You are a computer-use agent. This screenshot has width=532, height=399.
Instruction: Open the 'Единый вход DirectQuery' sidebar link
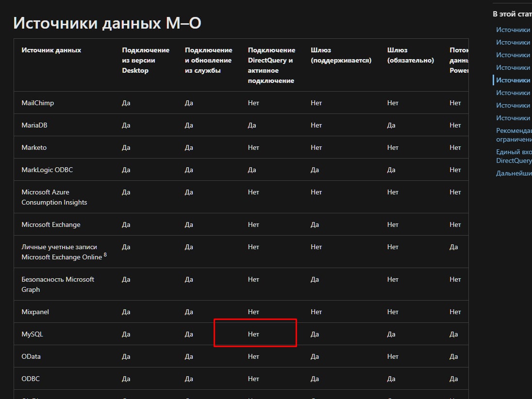point(514,156)
